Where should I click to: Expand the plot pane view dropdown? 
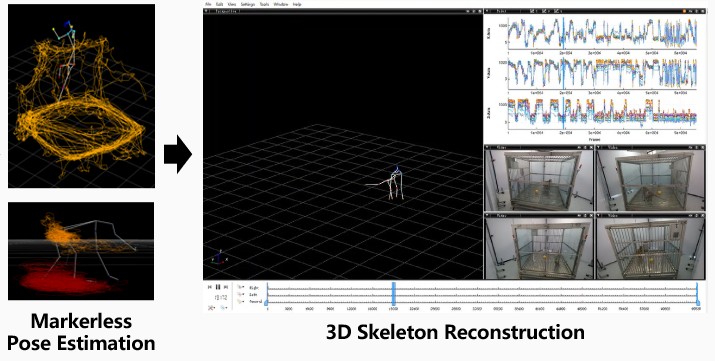487,11
